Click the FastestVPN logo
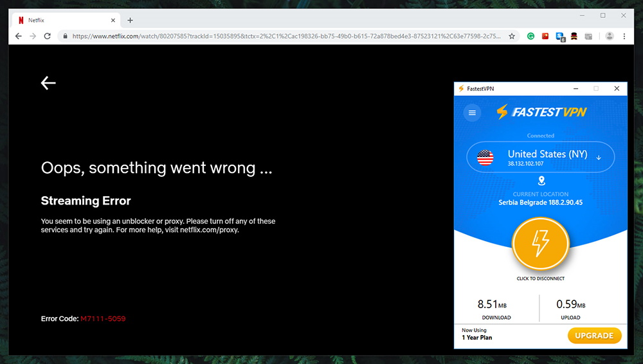Screen dimensions: 643x364 (541, 112)
